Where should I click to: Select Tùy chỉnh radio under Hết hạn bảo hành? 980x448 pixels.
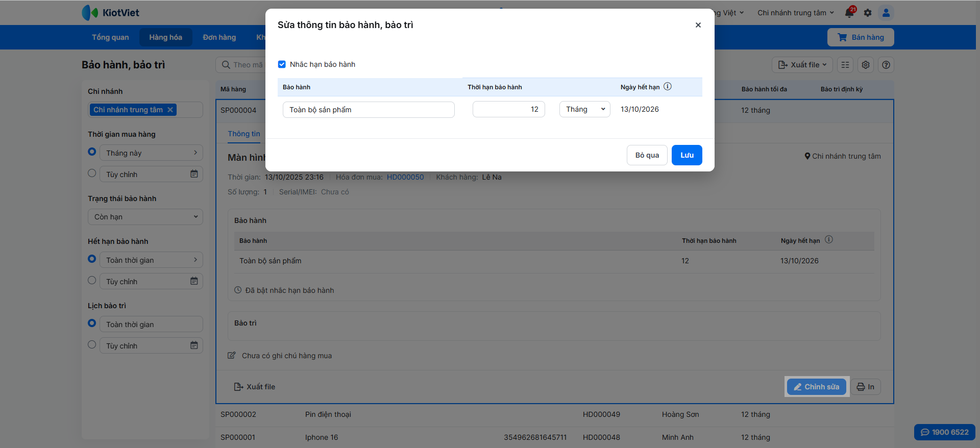point(92,280)
